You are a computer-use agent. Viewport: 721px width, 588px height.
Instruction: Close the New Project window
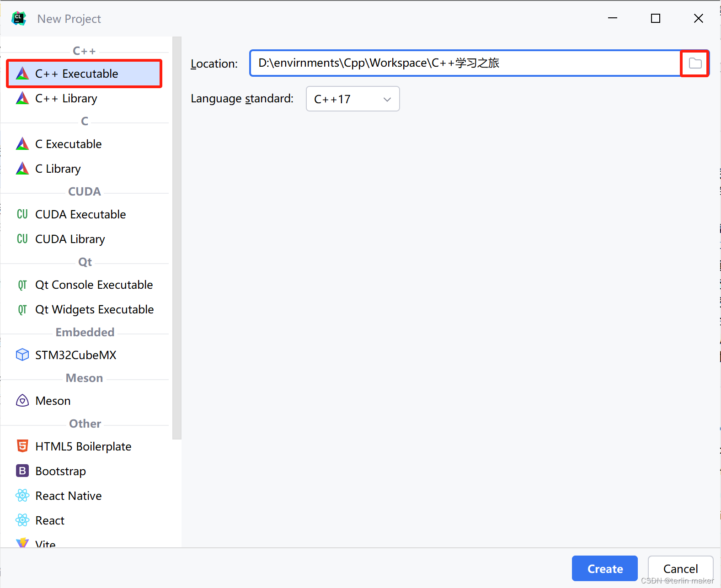[699, 18]
